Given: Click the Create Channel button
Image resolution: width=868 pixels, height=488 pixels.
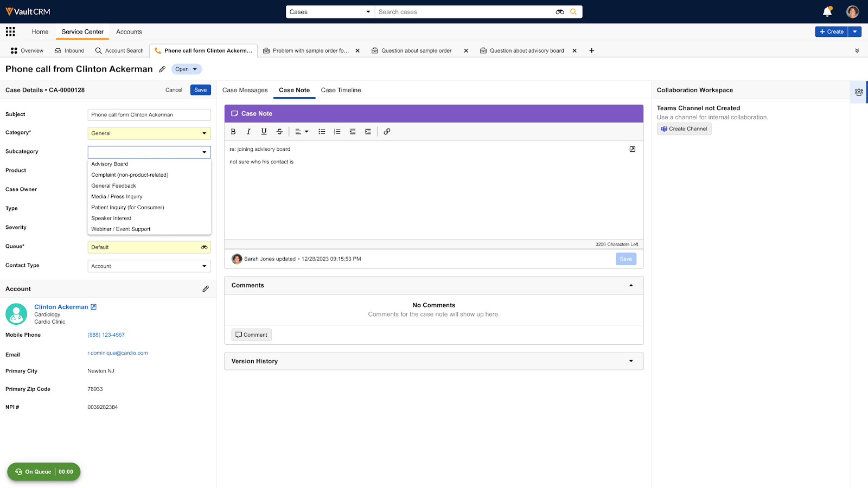Looking at the screenshot, I should (684, 129).
